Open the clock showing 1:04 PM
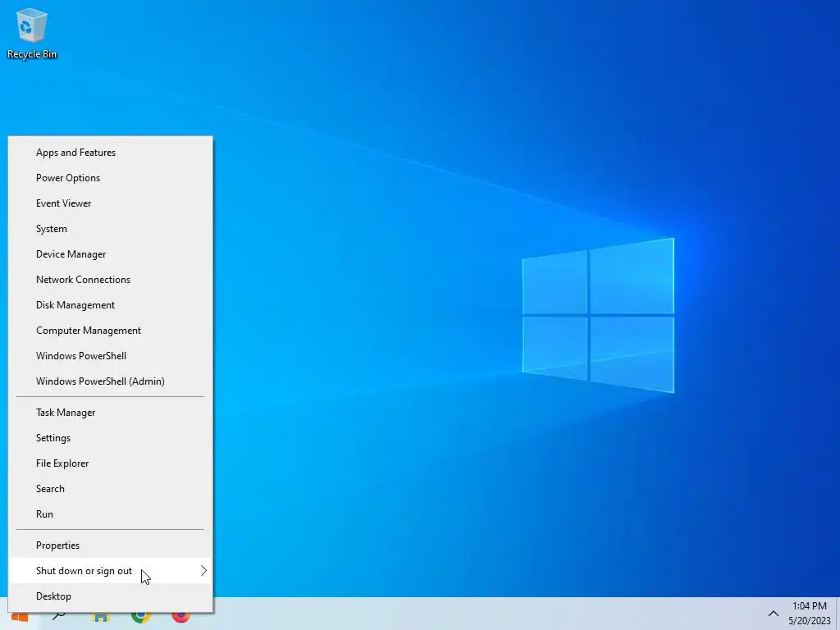The height and width of the screenshot is (630, 840). (809, 614)
